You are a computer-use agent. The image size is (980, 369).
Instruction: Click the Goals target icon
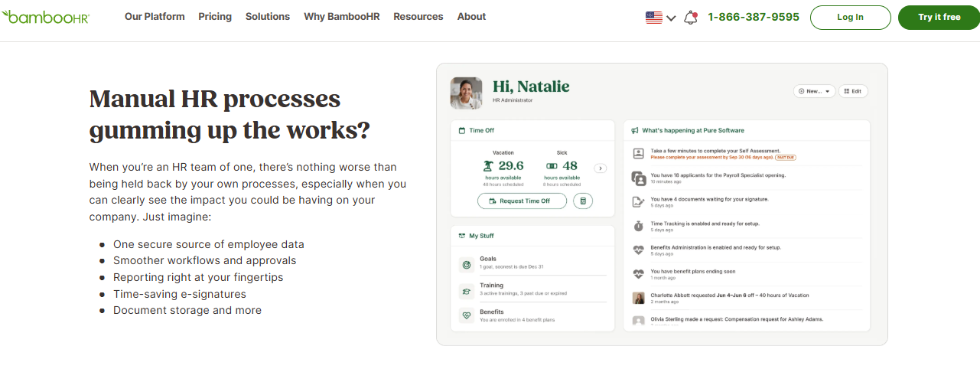point(466,265)
